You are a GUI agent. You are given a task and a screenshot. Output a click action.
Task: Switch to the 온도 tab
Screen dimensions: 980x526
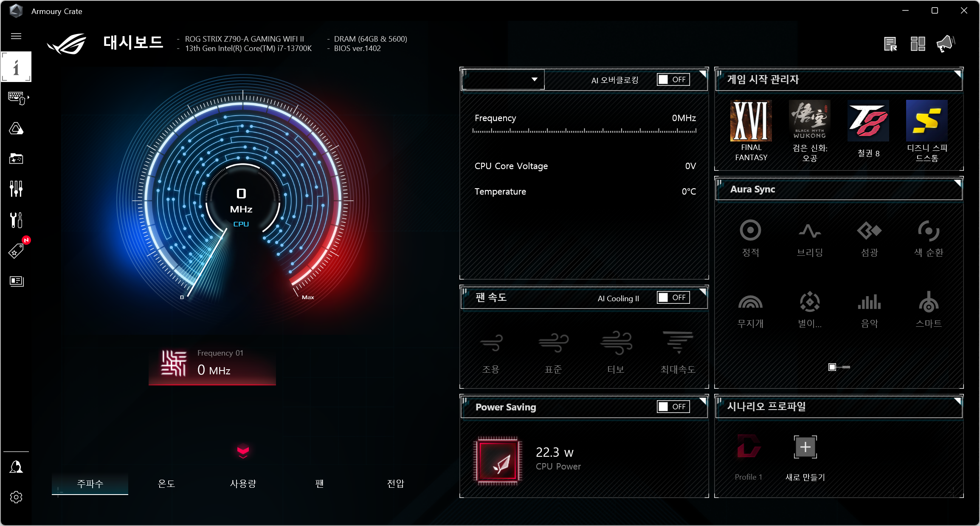166,484
